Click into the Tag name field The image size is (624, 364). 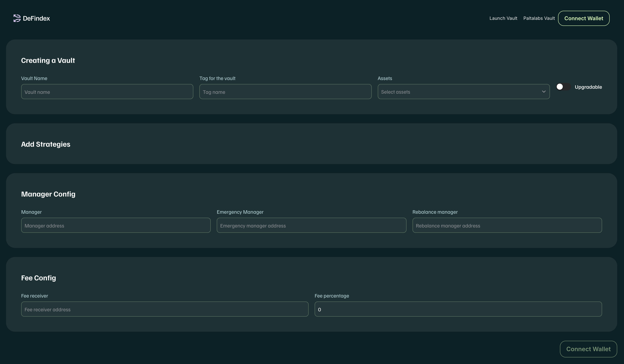coord(285,92)
